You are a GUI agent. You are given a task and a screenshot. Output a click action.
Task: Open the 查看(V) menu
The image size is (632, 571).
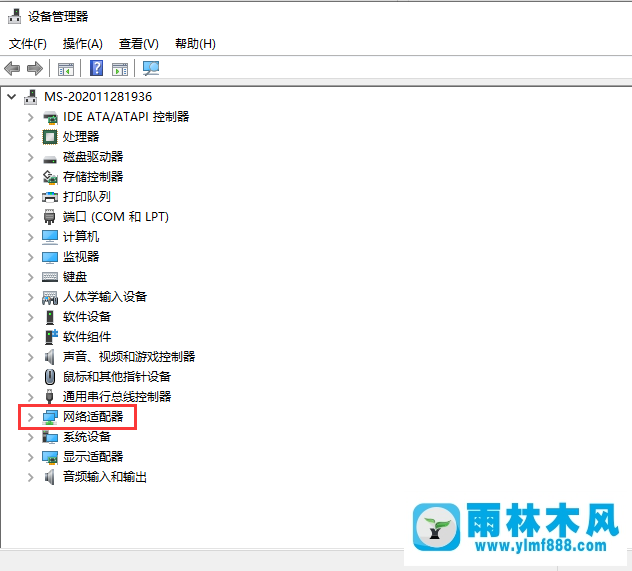click(139, 44)
